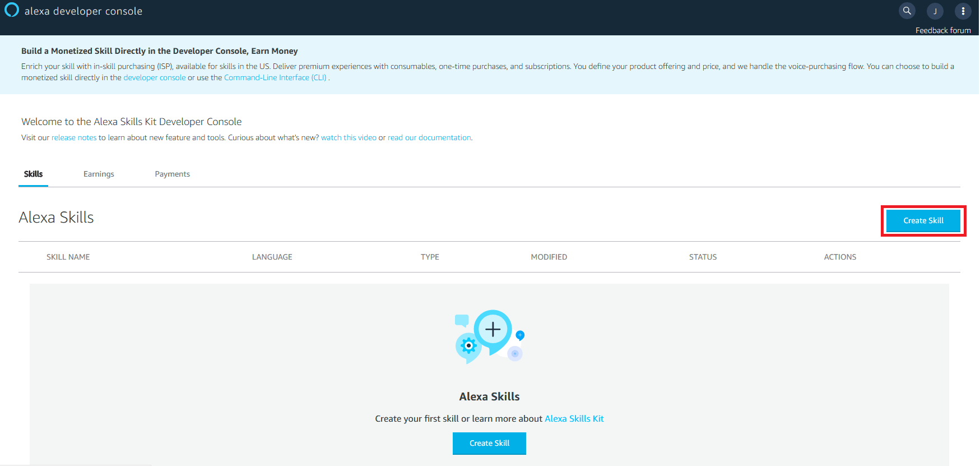Click Create Skill button under the illustration
This screenshot has width=980, height=466.
tap(489, 443)
